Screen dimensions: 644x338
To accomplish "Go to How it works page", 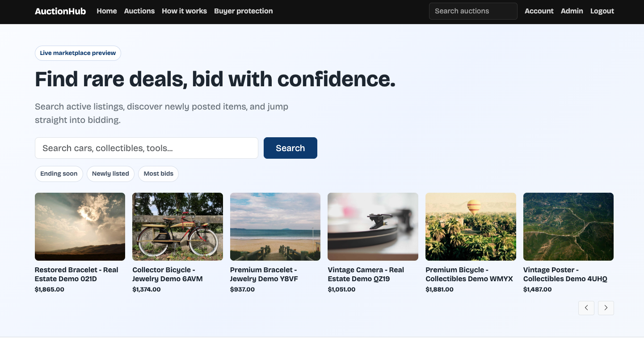I will [184, 11].
